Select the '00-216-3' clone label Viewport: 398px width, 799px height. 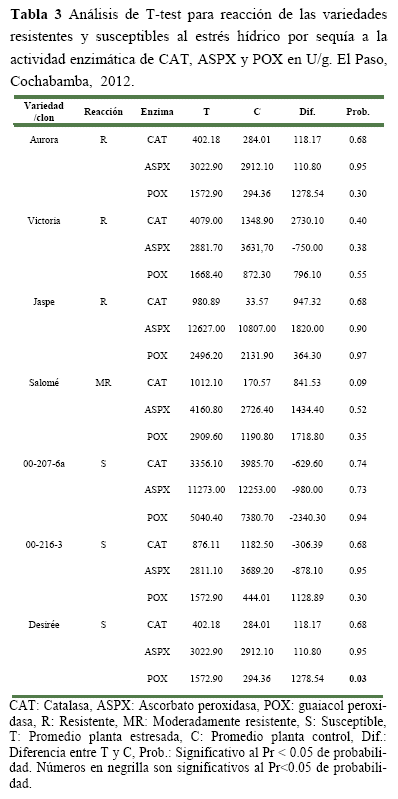[x=44, y=545]
